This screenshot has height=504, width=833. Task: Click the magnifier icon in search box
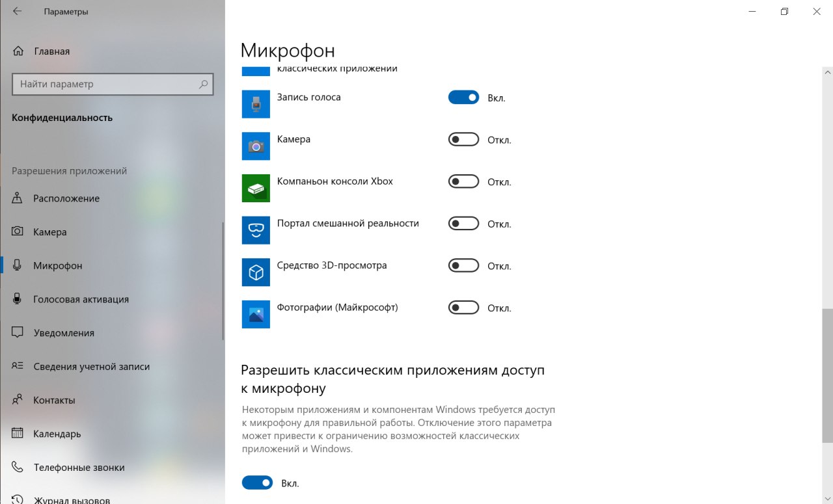click(203, 84)
